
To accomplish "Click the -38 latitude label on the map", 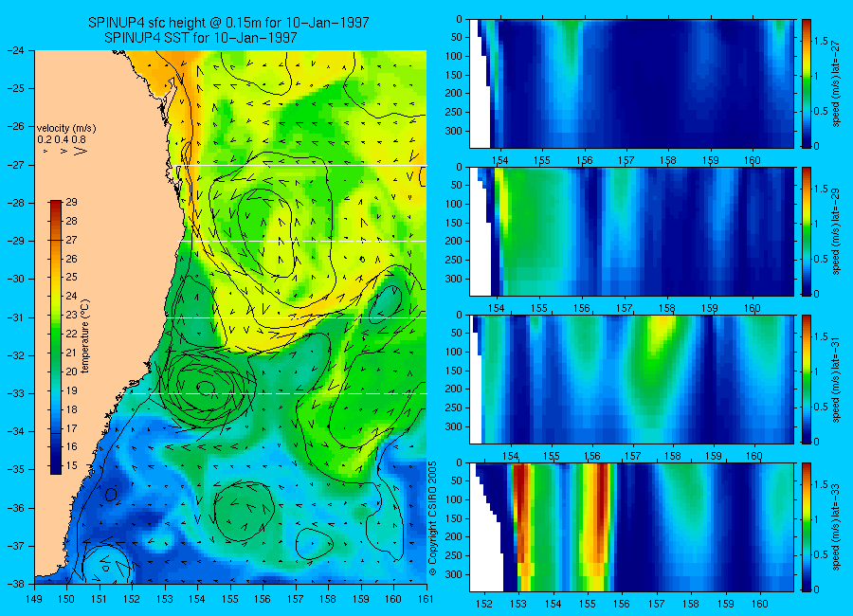I will click(14, 584).
